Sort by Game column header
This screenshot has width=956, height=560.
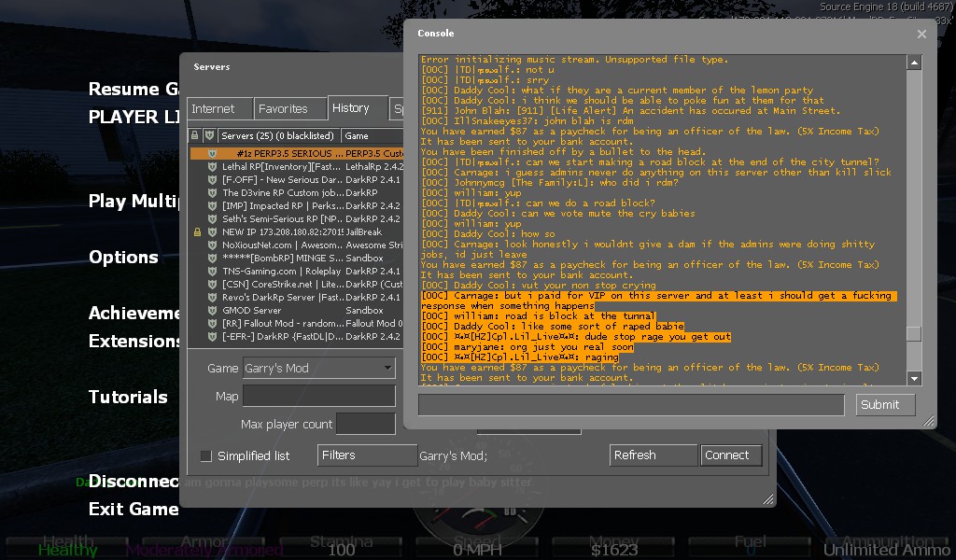[x=372, y=136]
